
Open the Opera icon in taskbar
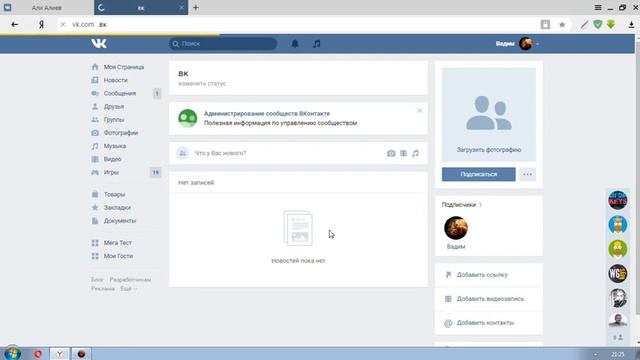38,354
